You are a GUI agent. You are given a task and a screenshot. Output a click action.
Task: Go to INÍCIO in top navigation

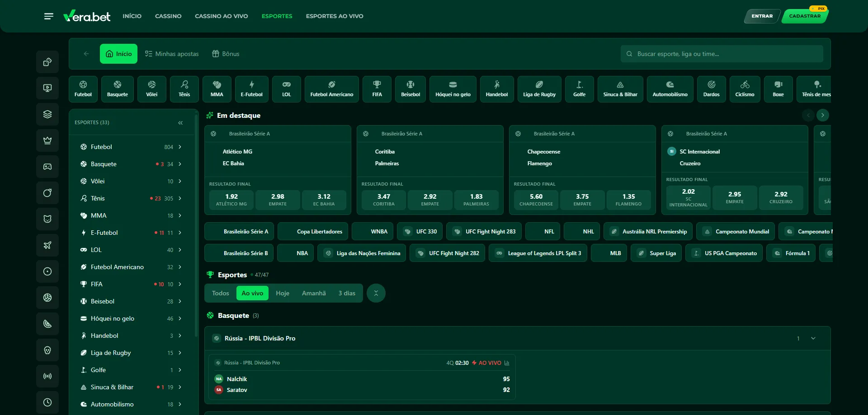tap(132, 16)
